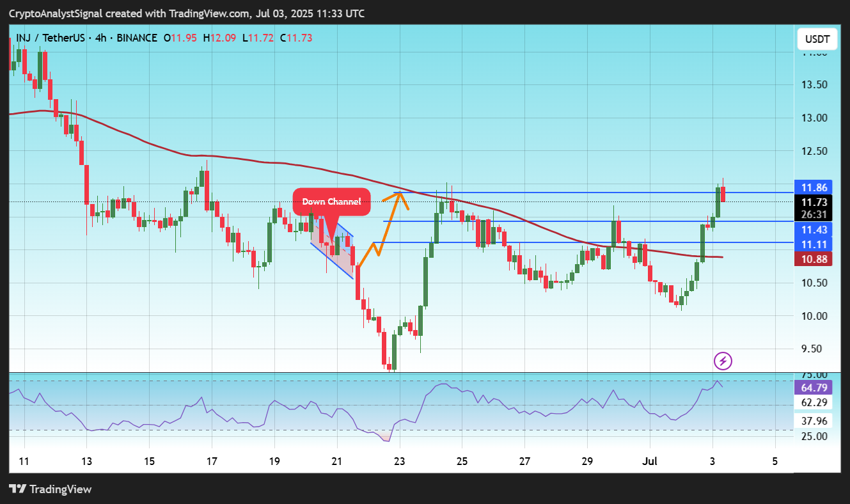Click the date label 13 on time axis

pyautogui.click(x=87, y=461)
